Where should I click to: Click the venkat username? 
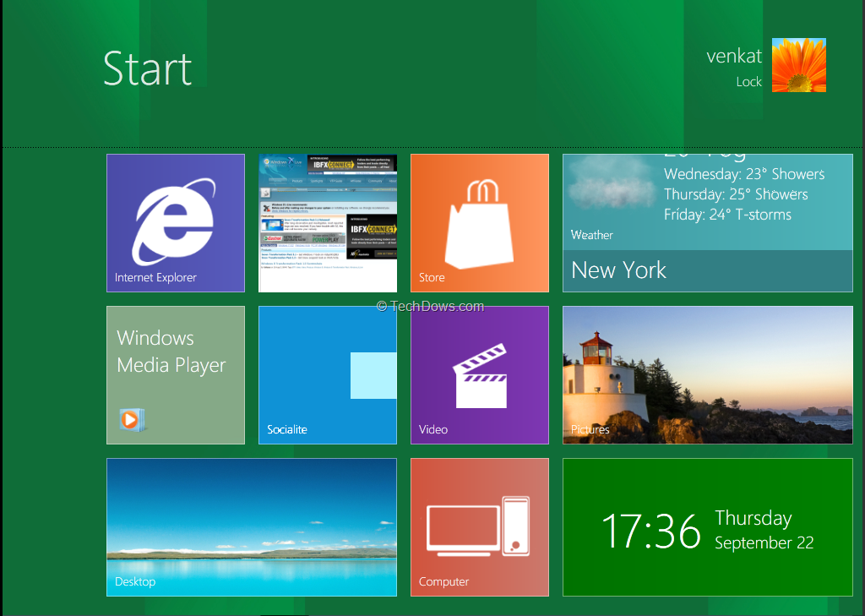[x=734, y=56]
